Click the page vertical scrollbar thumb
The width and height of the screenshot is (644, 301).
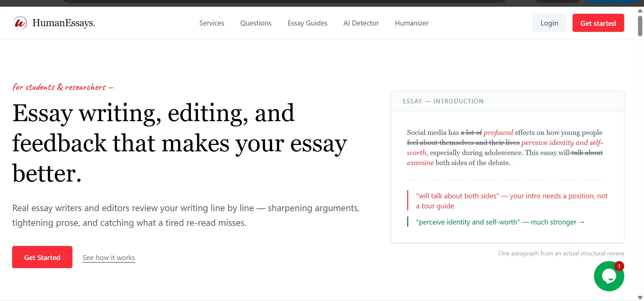640,26
